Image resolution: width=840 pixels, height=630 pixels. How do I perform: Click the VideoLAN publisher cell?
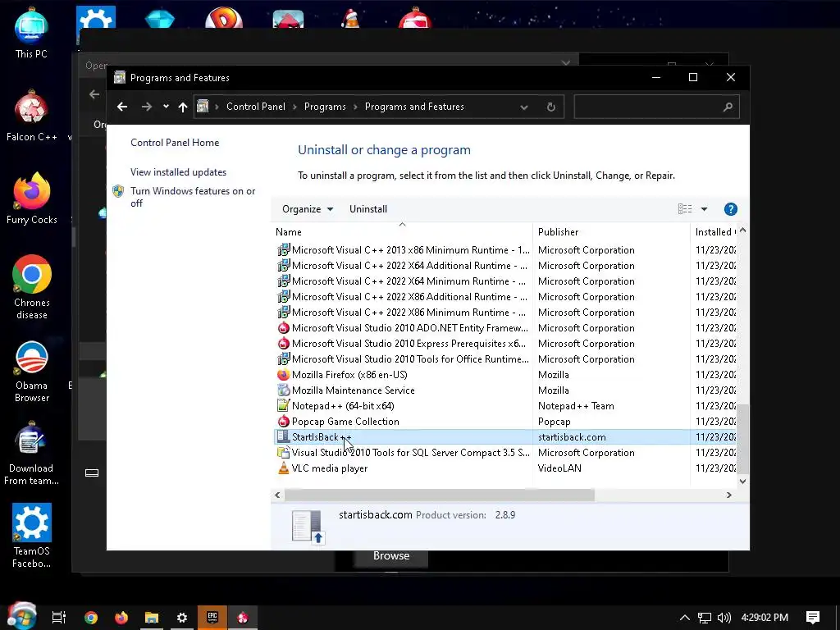tap(559, 468)
